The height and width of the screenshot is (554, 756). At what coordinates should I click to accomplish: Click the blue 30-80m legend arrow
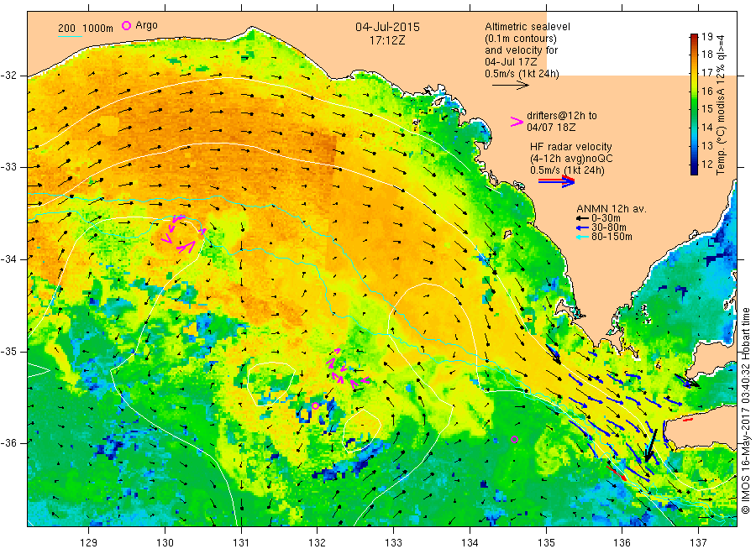tap(583, 227)
